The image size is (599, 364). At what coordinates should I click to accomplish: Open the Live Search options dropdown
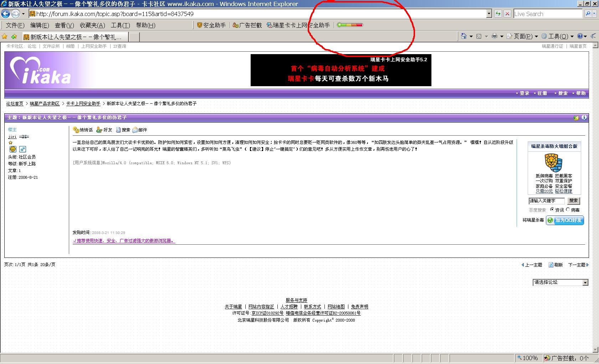point(595,14)
